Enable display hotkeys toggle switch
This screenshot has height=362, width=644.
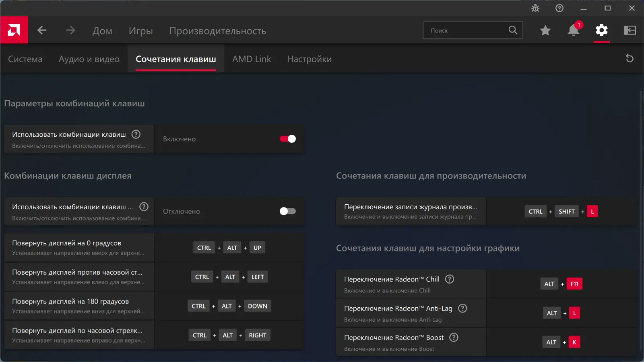pyautogui.click(x=288, y=211)
